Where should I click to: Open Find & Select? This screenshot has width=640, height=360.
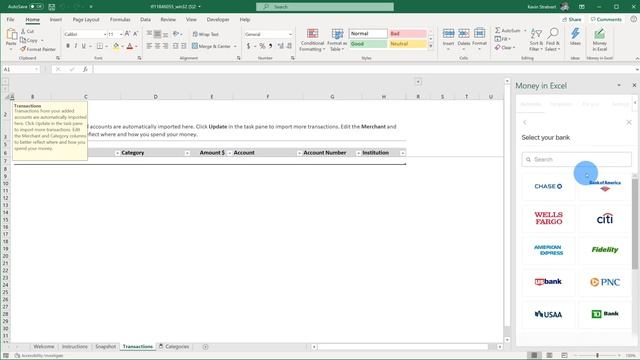pyautogui.click(x=553, y=40)
